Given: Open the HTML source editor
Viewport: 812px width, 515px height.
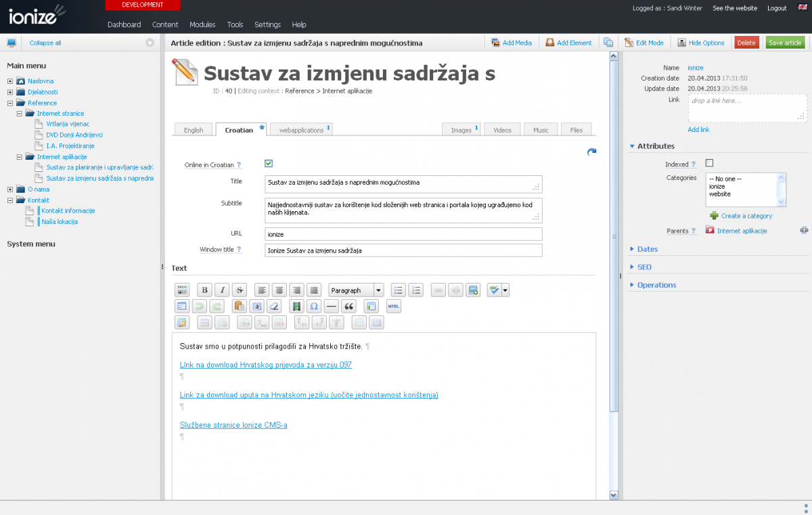Looking at the screenshot, I should [394, 307].
